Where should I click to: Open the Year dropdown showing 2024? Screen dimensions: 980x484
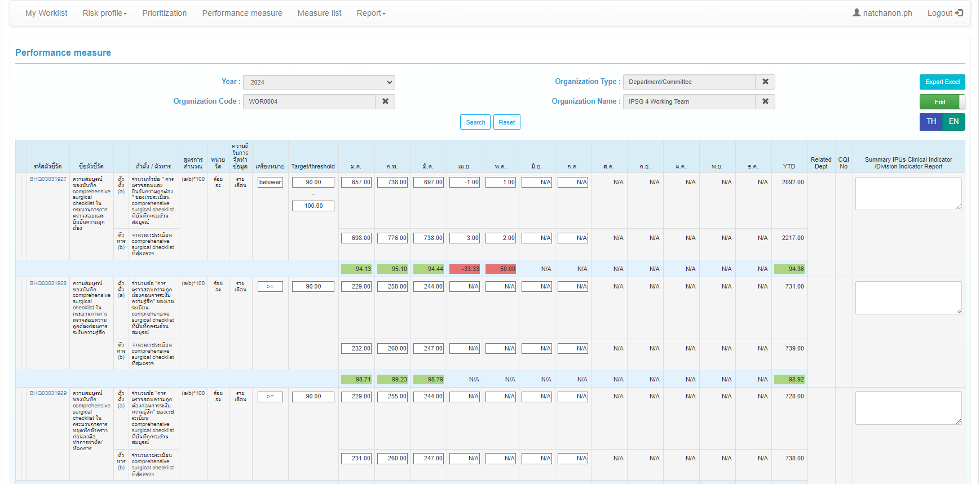pos(319,82)
